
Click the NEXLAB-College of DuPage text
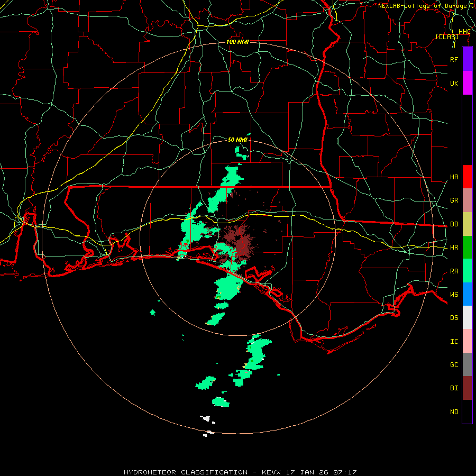pyautogui.click(x=422, y=6)
